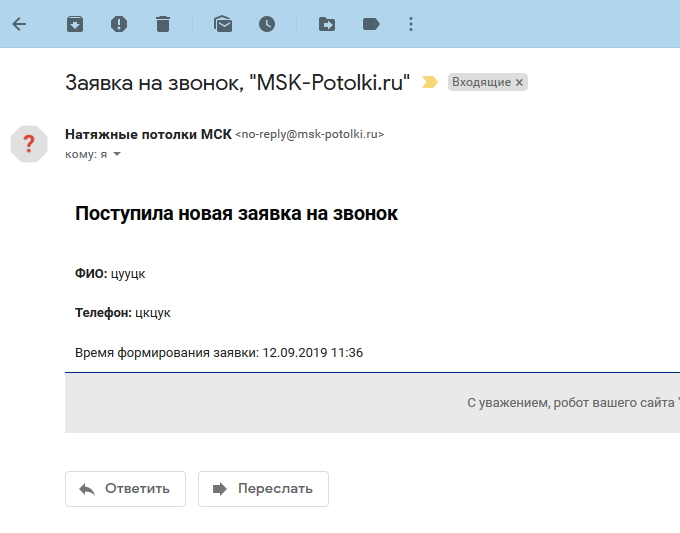Open the three-dot More options menu
The image size is (680, 533).
(411, 24)
